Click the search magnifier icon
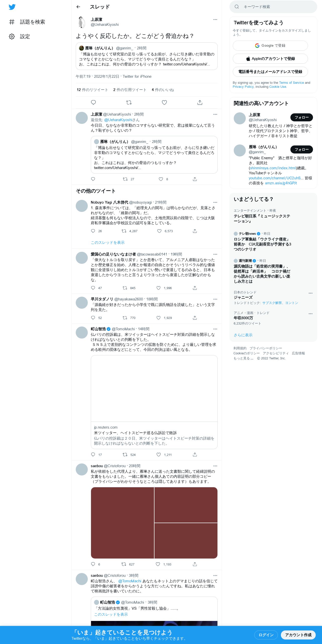This screenshot has height=644, width=322. click(x=236, y=7)
